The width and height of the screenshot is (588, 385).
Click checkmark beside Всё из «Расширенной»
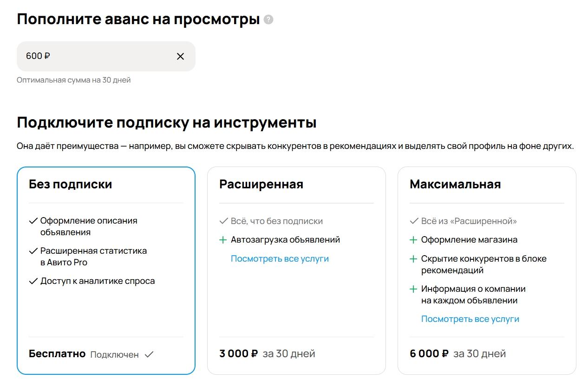[x=414, y=221]
